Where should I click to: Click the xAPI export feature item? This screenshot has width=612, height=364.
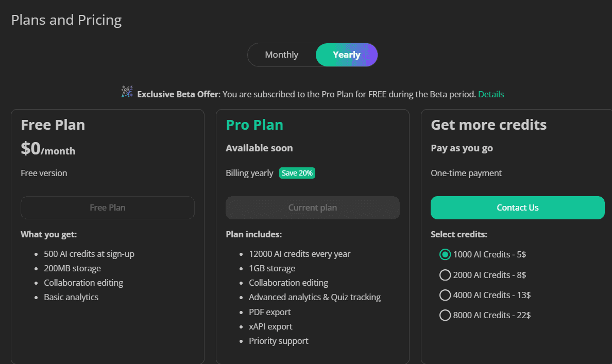pos(270,326)
